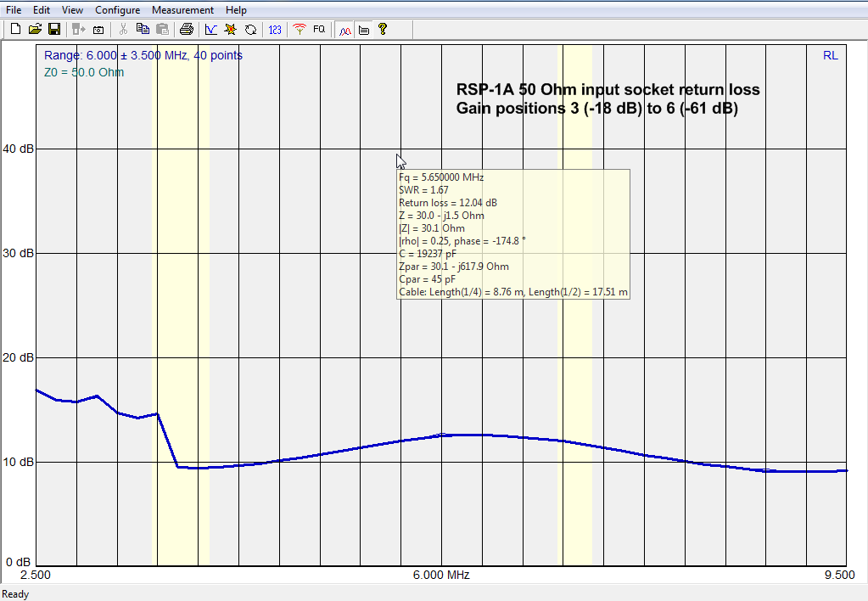Take a screenshot with the camera icon

pos(98,30)
